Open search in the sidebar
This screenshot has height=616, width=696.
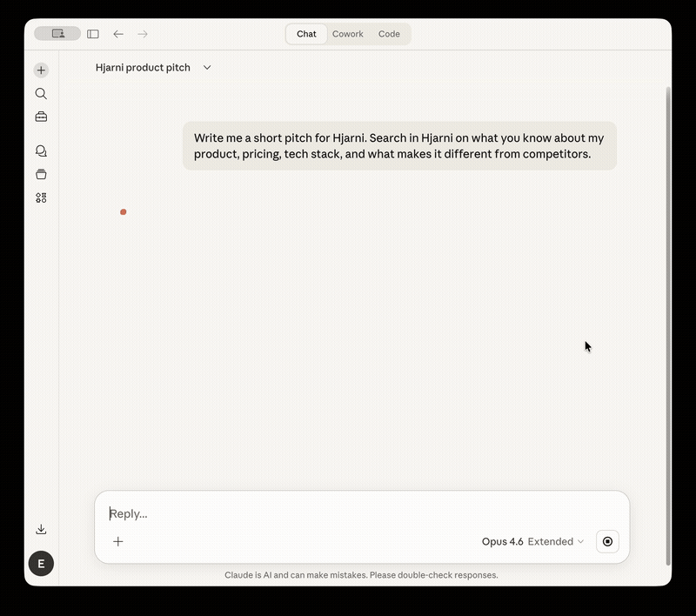coord(41,93)
